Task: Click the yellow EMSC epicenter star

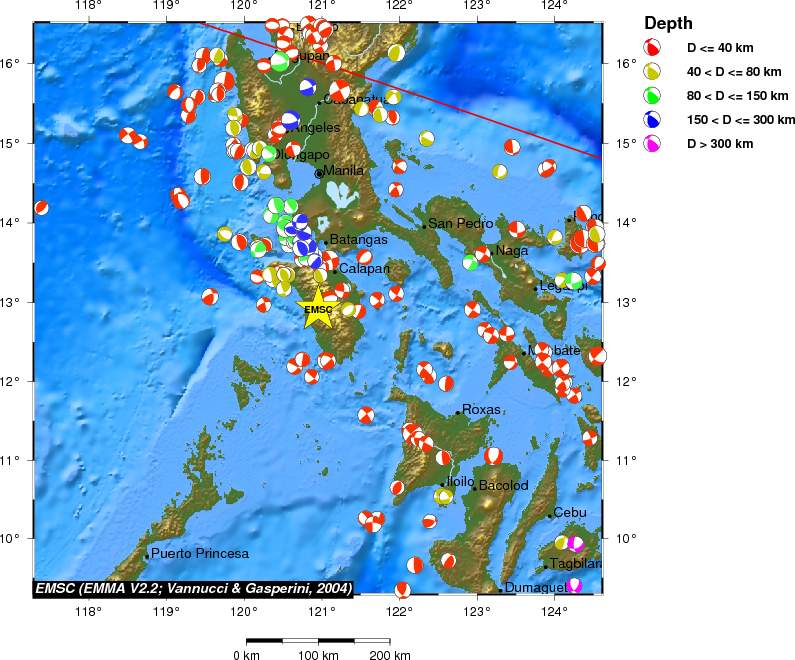Action: (x=318, y=308)
